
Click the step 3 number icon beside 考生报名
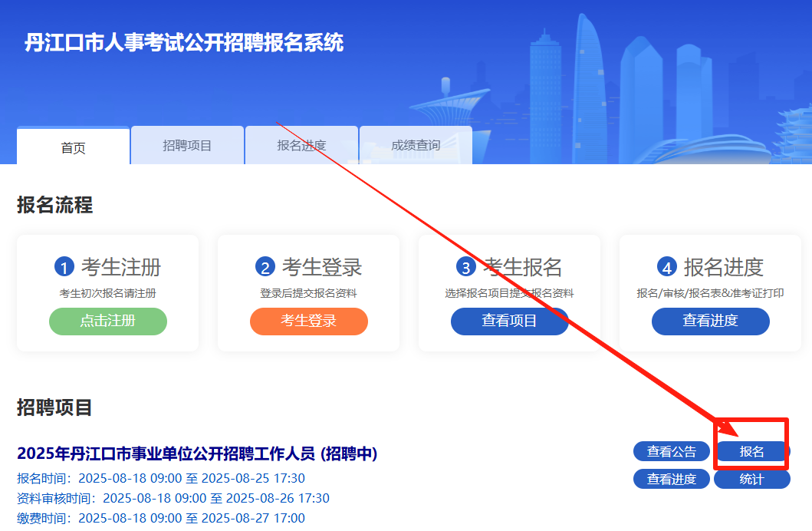pyautogui.click(x=465, y=267)
